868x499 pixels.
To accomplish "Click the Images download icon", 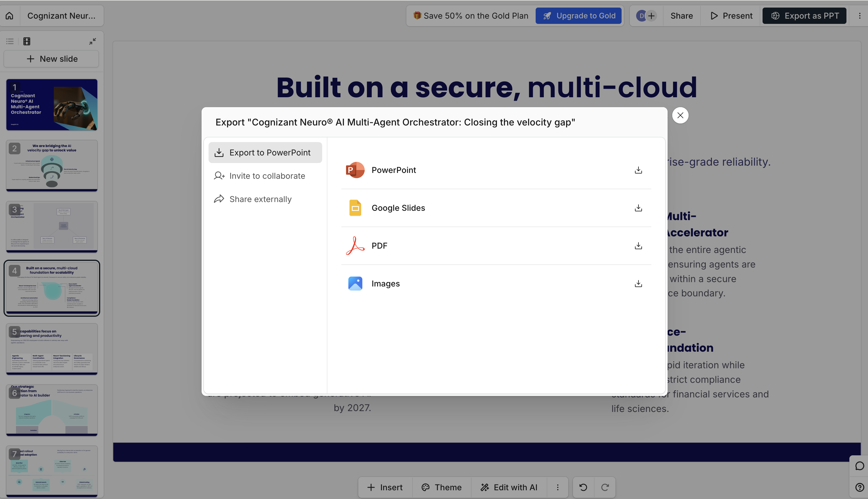I will tap(638, 284).
